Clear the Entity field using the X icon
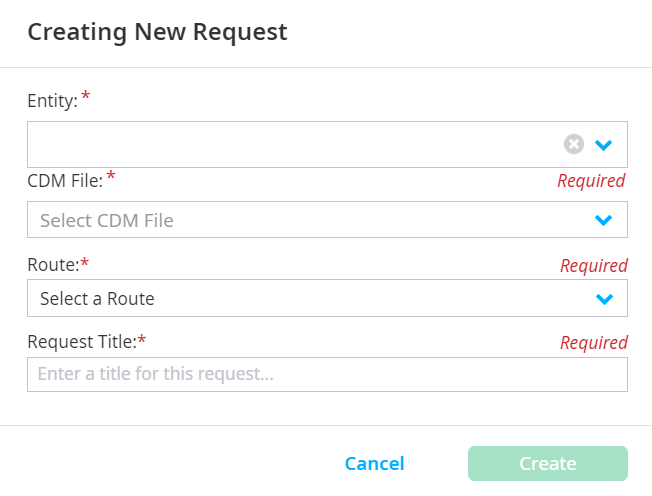 pos(573,145)
